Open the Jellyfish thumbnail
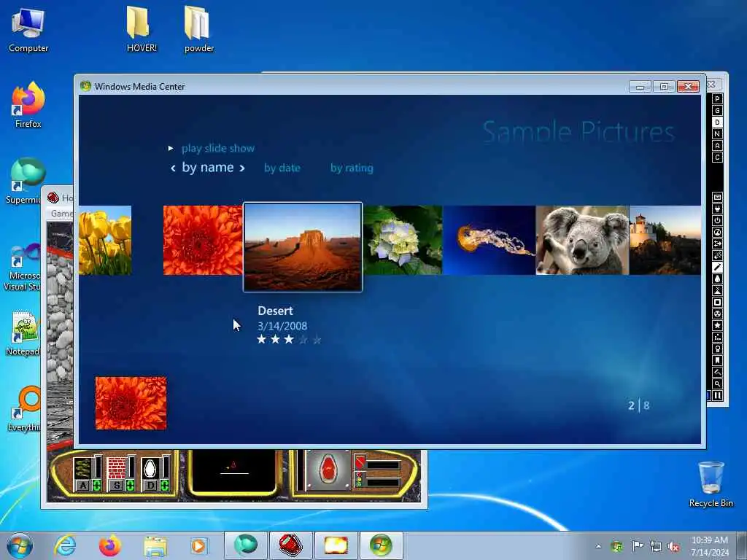This screenshot has width=747, height=560. tap(489, 240)
